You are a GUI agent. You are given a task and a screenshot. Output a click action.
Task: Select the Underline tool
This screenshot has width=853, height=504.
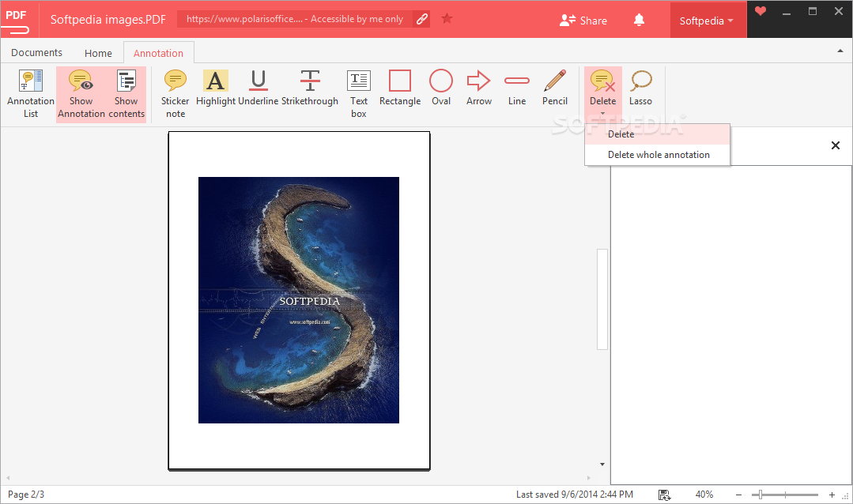(x=259, y=88)
